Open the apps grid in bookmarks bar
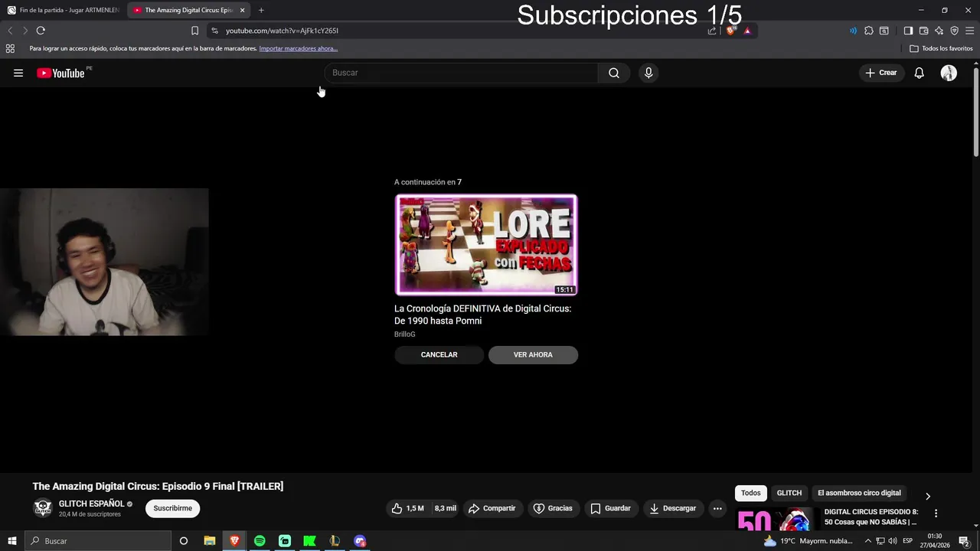Image resolution: width=980 pixels, height=551 pixels. (10, 48)
